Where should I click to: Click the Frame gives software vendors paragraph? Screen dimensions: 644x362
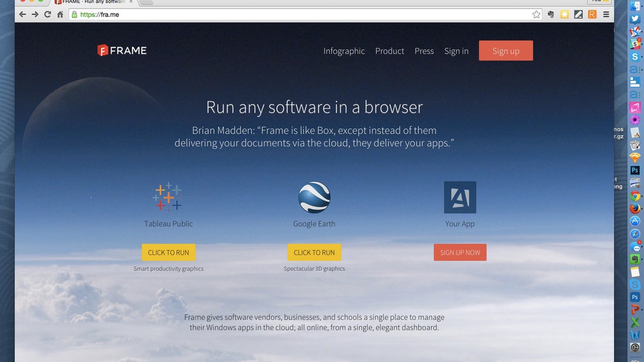coord(314,322)
